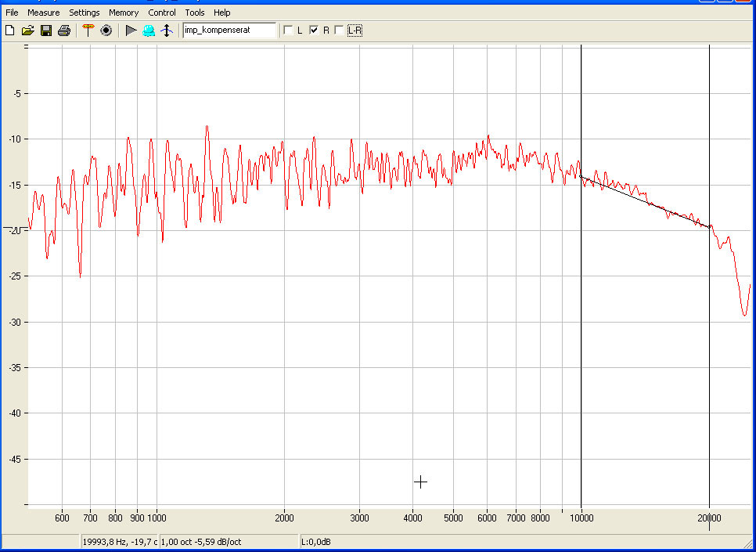Open a file with the folder icon

(27, 31)
